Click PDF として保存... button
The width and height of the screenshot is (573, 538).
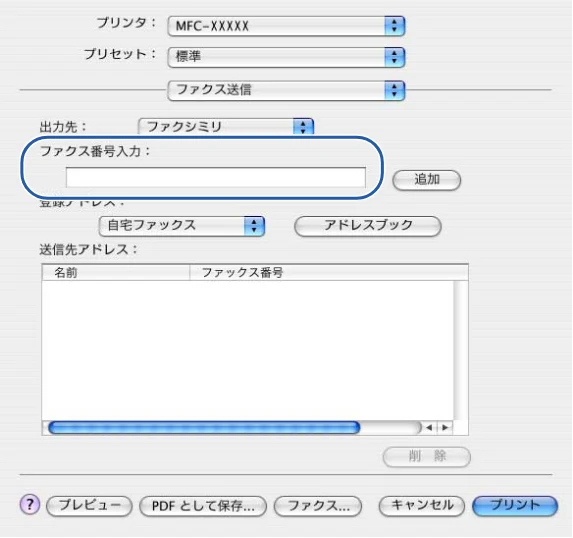[203, 506]
